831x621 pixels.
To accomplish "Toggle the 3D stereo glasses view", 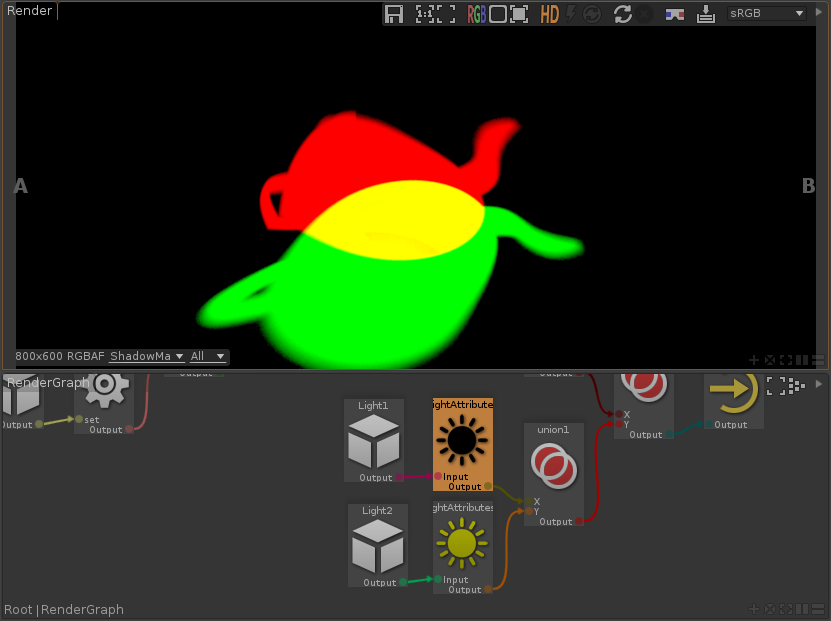I will (x=676, y=14).
